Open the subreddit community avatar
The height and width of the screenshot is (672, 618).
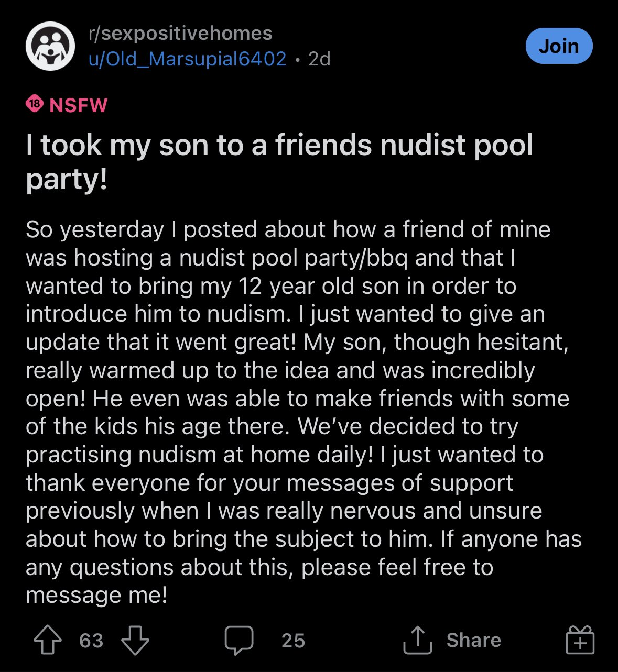pyautogui.click(x=50, y=46)
